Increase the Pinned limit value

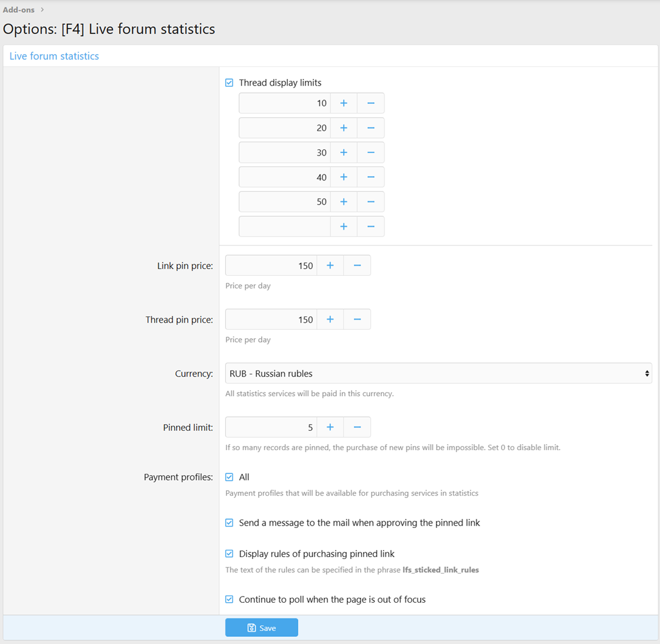click(x=330, y=428)
